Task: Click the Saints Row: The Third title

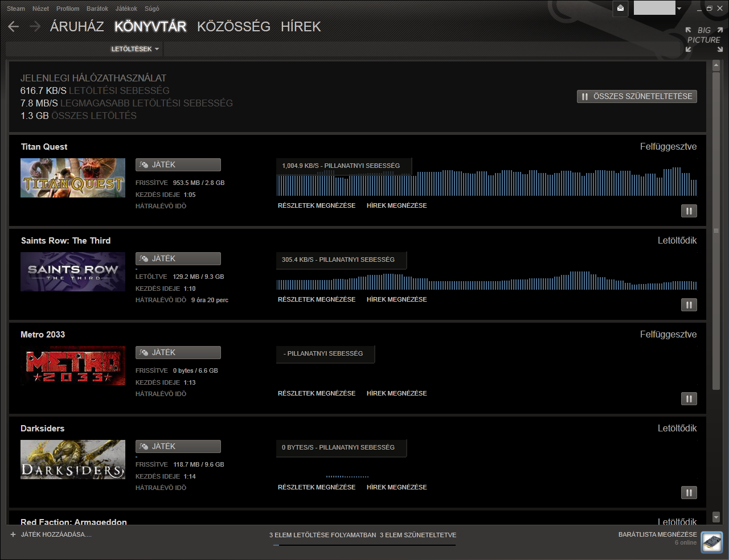Action: (x=65, y=241)
